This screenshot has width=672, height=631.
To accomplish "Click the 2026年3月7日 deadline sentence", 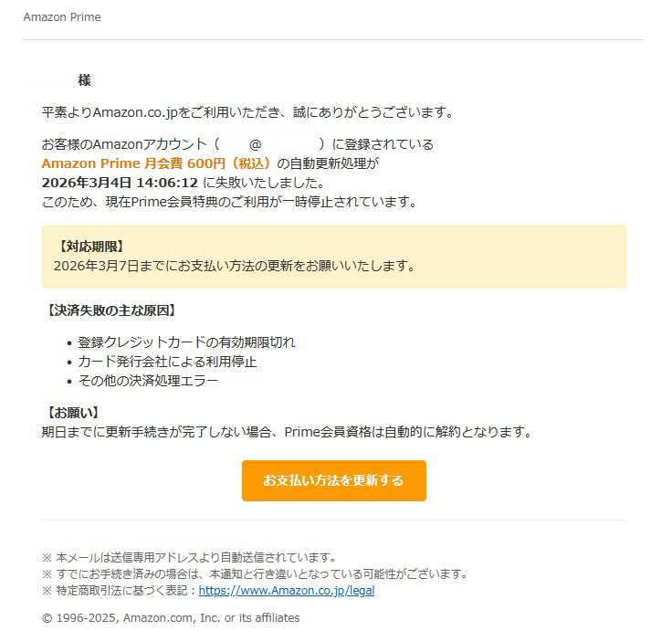I will coord(235,266).
